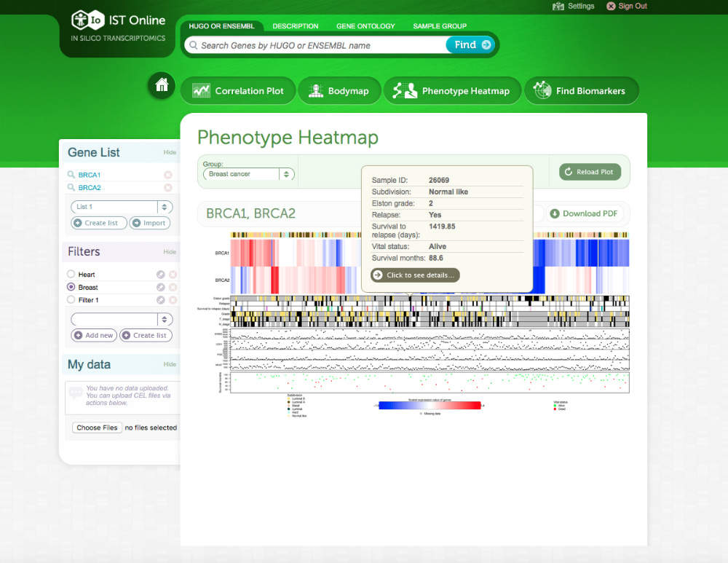Click the home icon button
Image resolution: width=728 pixels, height=563 pixels.
click(162, 85)
